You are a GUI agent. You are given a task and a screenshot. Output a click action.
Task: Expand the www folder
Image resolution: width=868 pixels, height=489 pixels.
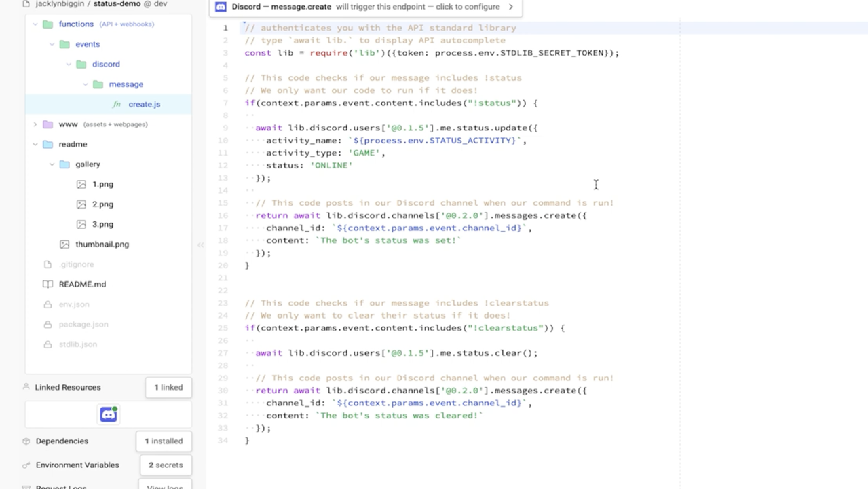point(35,124)
